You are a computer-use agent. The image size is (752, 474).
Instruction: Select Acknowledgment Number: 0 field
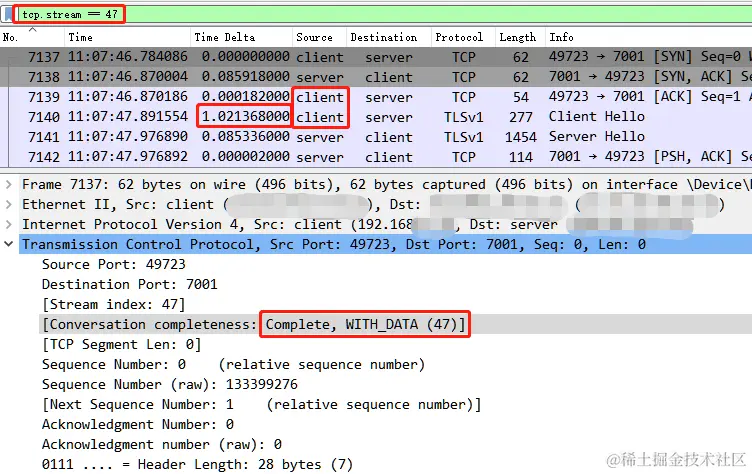click(x=138, y=425)
